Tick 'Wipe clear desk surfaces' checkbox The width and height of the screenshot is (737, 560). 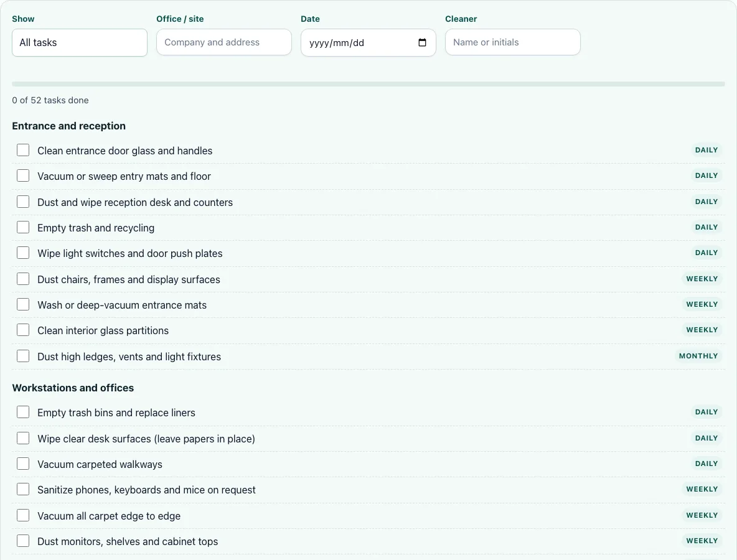tap(23, 438)
